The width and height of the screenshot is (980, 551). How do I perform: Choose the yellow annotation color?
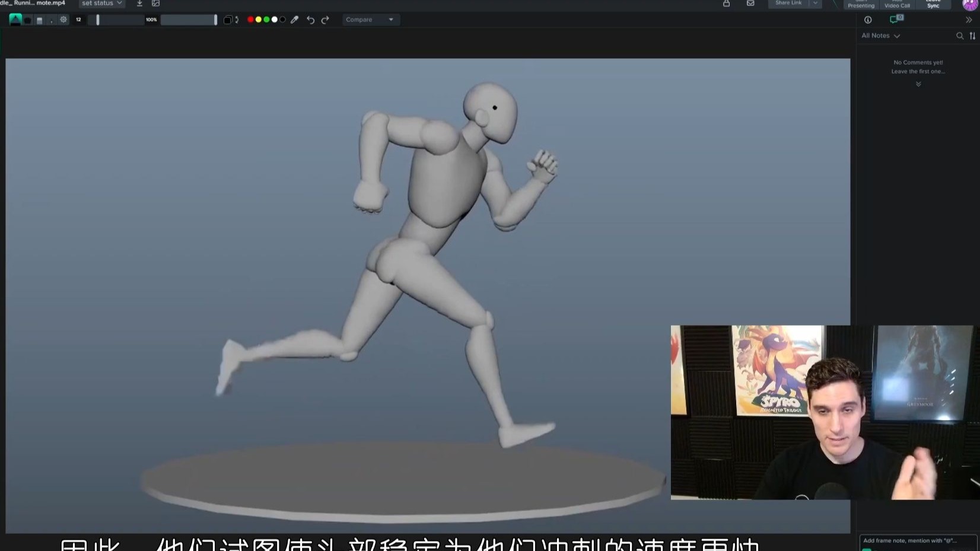[x=259, y=20]
